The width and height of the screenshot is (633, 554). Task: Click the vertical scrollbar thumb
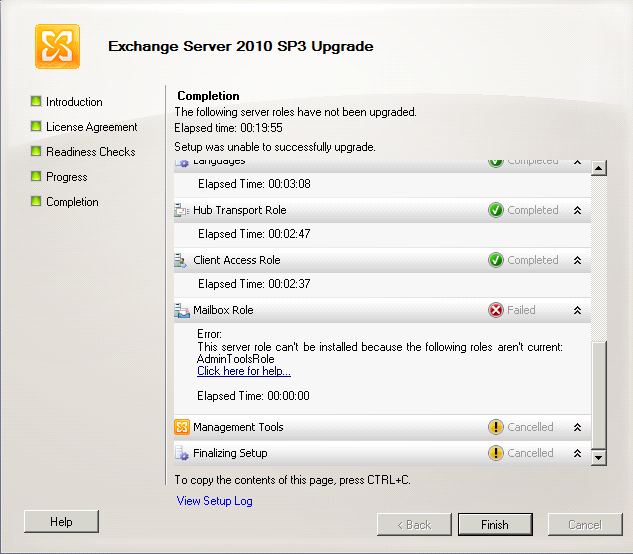[599, 395]
